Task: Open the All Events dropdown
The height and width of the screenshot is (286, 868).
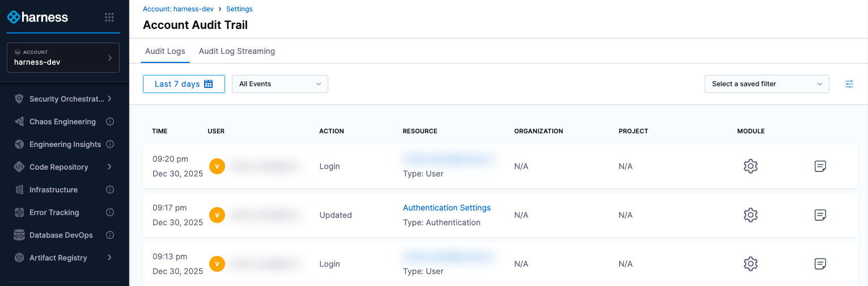Action: 280,84
